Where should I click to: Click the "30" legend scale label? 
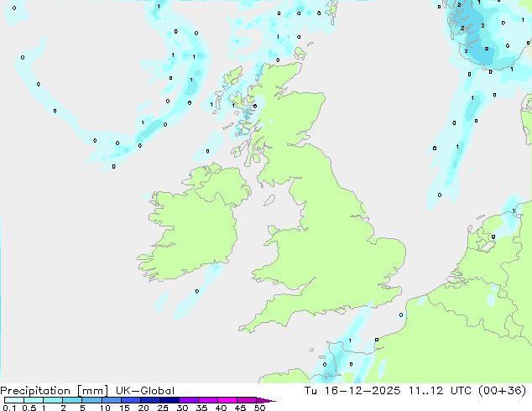click(x=182, y=408)
